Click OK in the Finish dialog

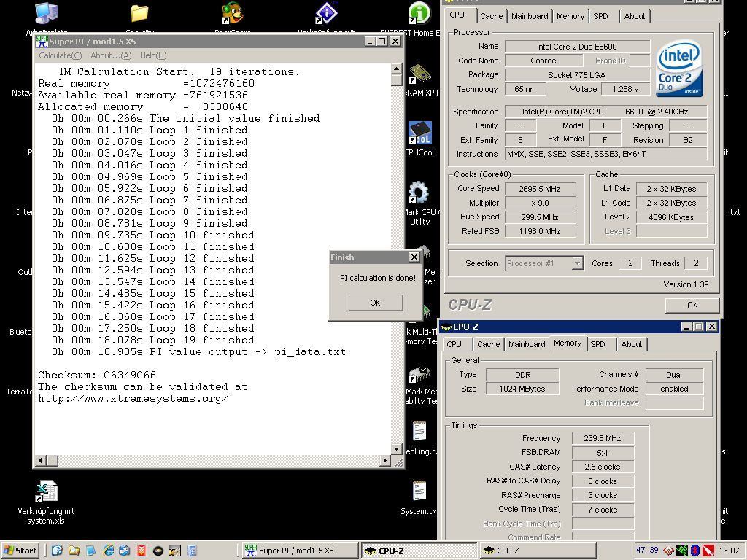tap(376, 303)
